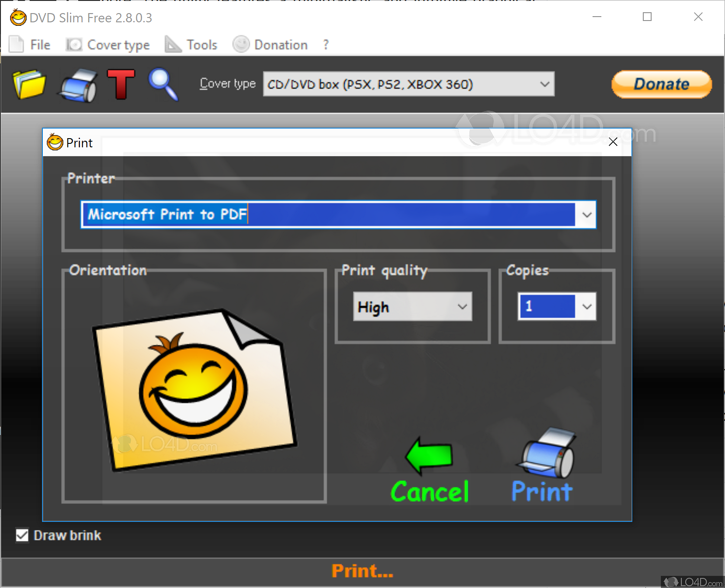Close the Print dialog
725x588 pixels.
tap(613, 142)
